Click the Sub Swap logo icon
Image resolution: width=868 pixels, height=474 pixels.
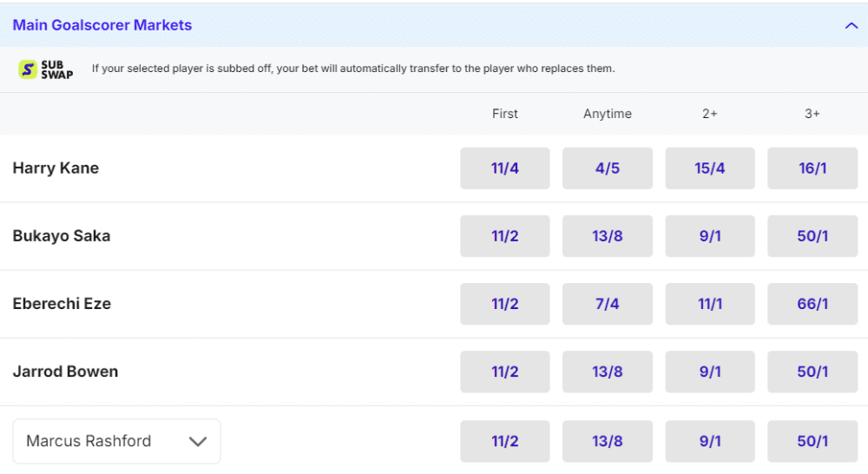coord(46,69)
